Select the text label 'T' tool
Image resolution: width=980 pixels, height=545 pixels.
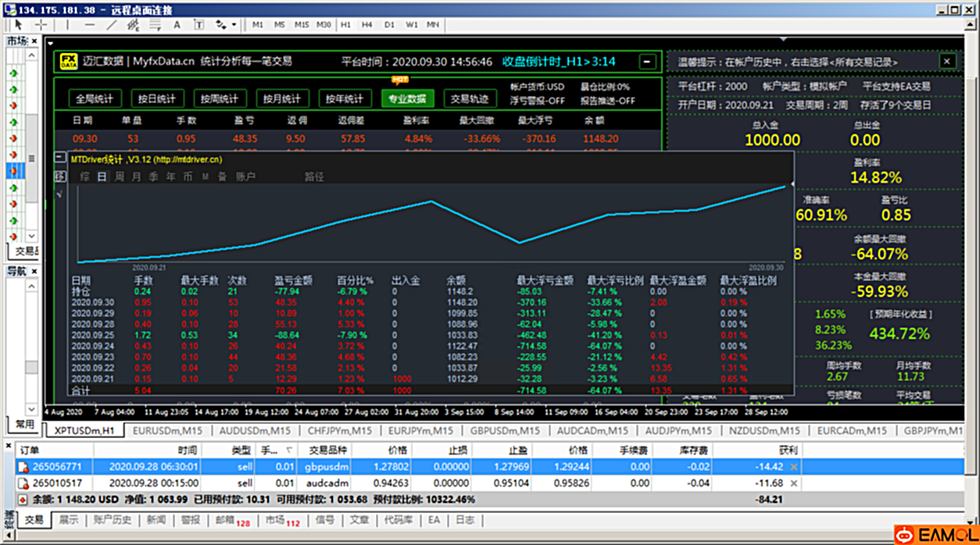199,25
